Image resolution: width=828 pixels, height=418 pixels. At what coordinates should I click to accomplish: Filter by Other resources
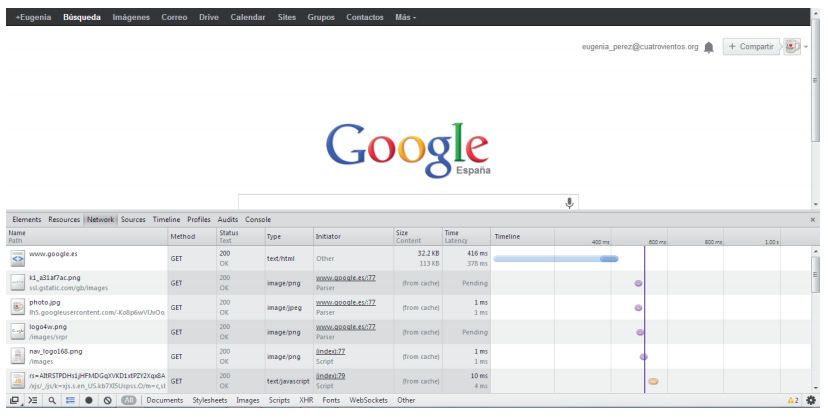pos(406,401)
